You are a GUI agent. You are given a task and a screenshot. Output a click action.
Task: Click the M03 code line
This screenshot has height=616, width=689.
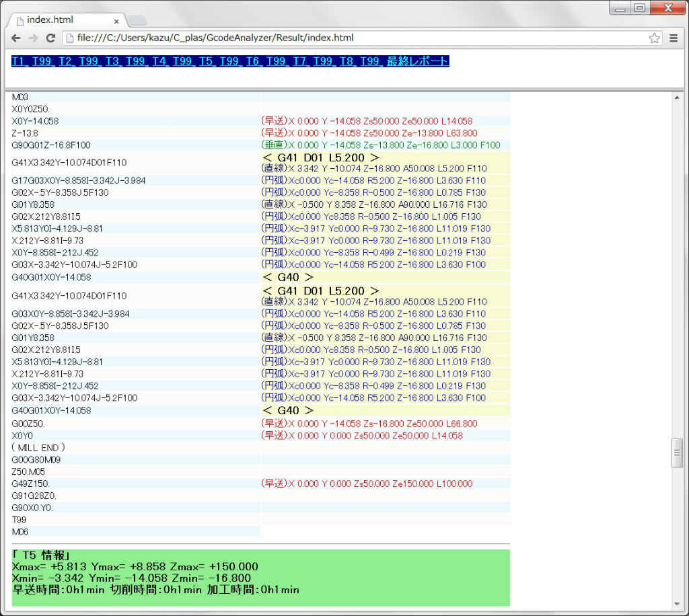(x=20, y=97)
